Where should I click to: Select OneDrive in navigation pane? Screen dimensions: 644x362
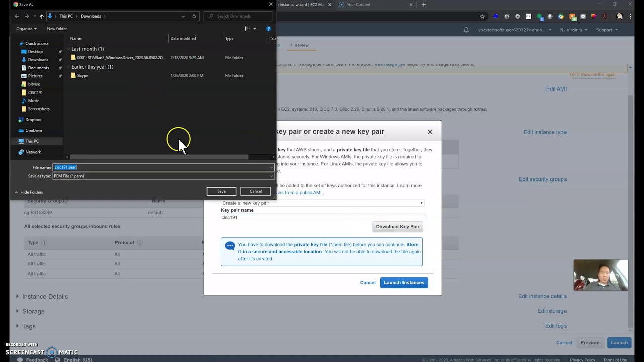[34, 130]
